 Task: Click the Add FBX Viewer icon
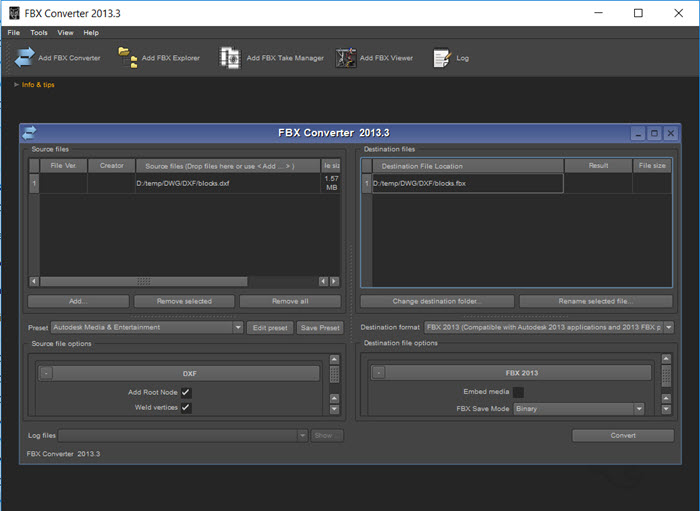pyautogui.click(x=346, y=58)
